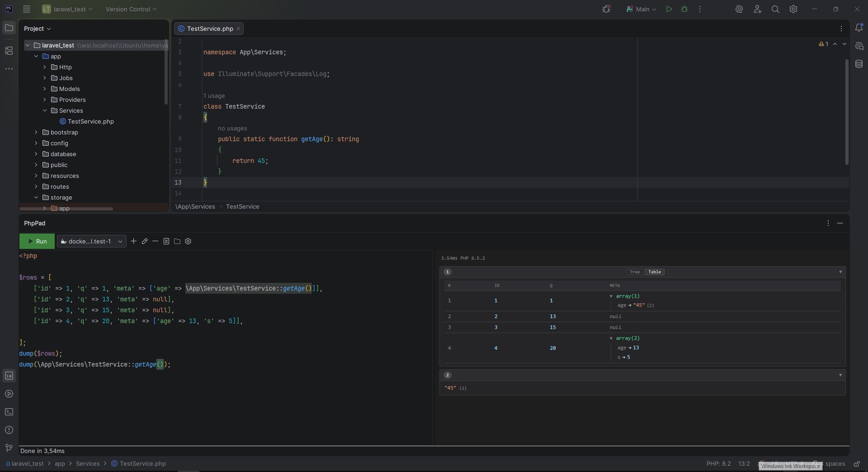Open Notifications bell icon

[859, 28]
